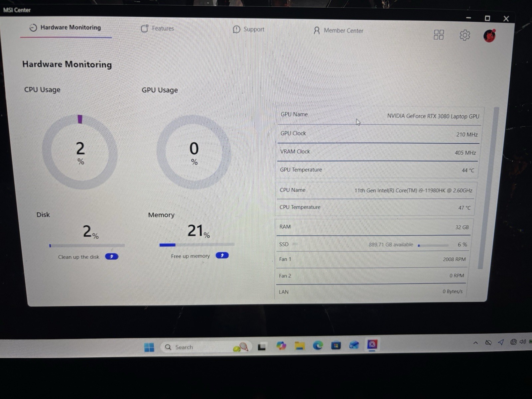Click the Hardware Monitoring page heading

tap(67, 64)
